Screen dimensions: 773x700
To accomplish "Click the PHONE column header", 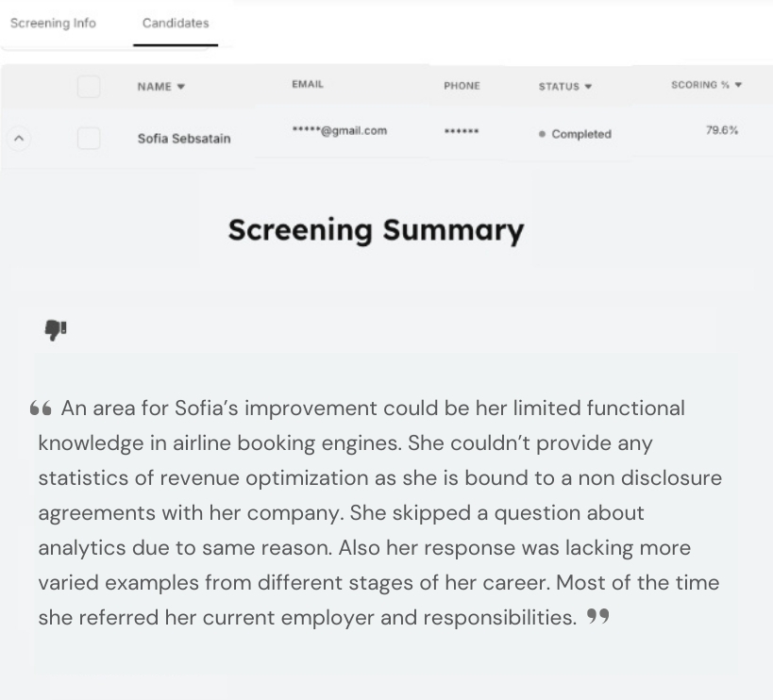I will click(462, 86).
